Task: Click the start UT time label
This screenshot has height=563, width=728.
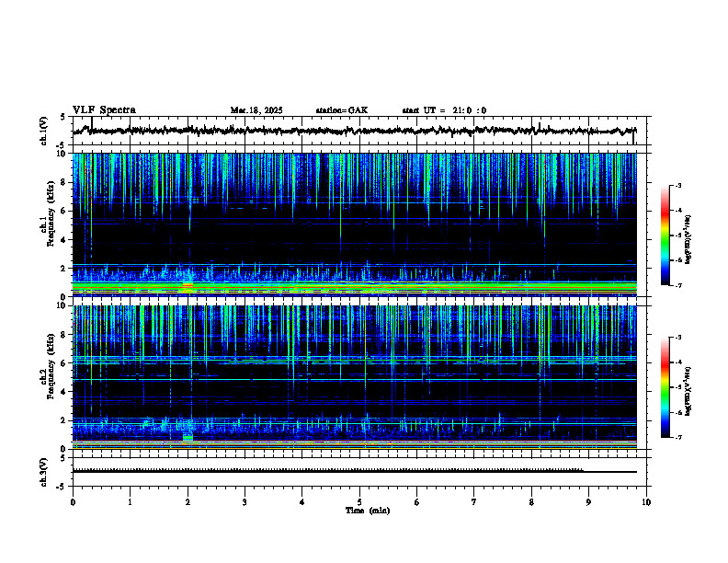Action: coord(444,110)
